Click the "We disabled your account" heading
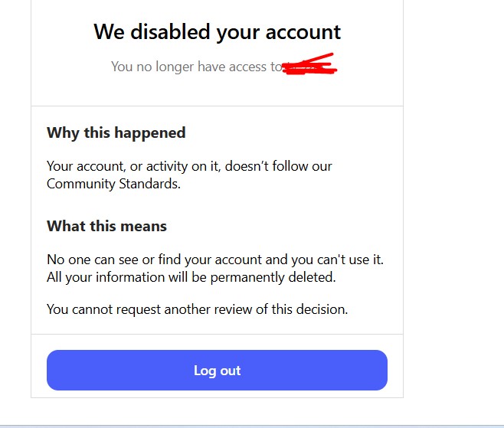This screenshot has height=428, width=504. pos(217,32)
